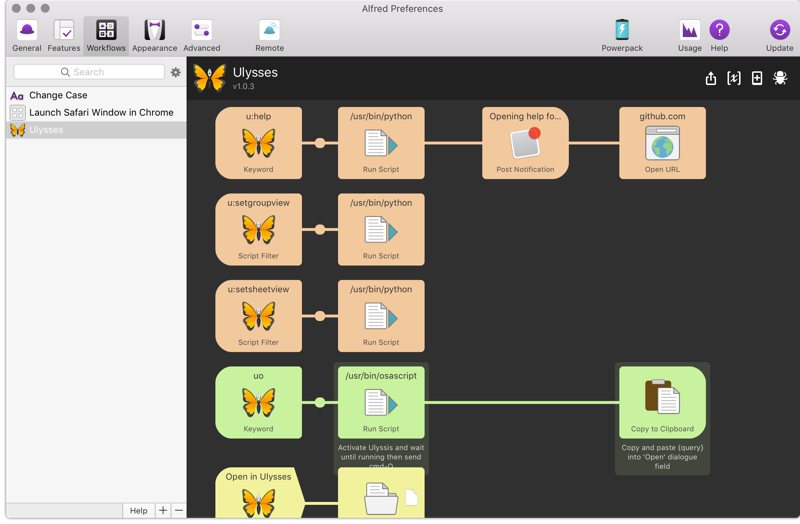The height and width of the screenshot is (524, 800).
Task: Click 'Copy and paste {query}' note text
Action: coord(662,457)
